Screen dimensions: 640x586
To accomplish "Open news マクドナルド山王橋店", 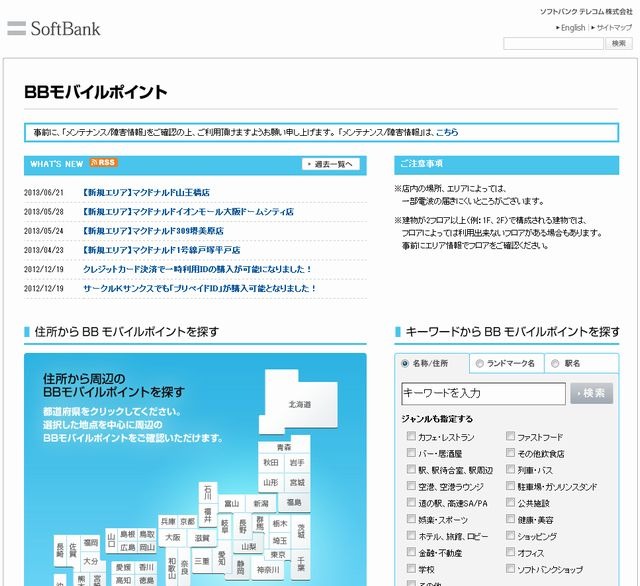I will (x=146, y=192).
